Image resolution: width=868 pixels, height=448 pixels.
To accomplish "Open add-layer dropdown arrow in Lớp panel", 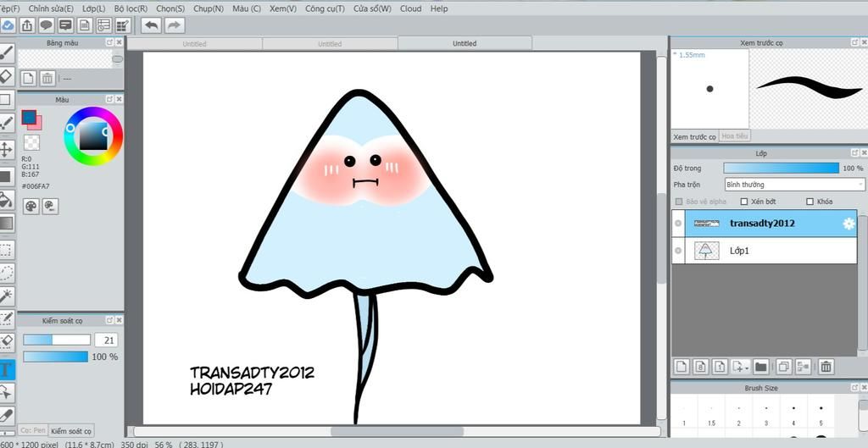I will (748, 368).
